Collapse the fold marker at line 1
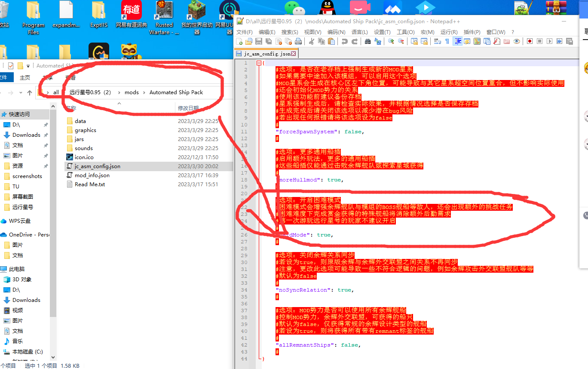The image size is (588, 369). click(x=258, y=63)
